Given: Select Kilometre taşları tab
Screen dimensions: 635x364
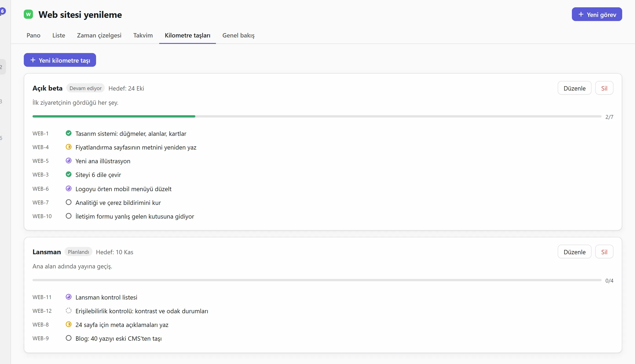Looking at the screenshot, I should point(188,35).
